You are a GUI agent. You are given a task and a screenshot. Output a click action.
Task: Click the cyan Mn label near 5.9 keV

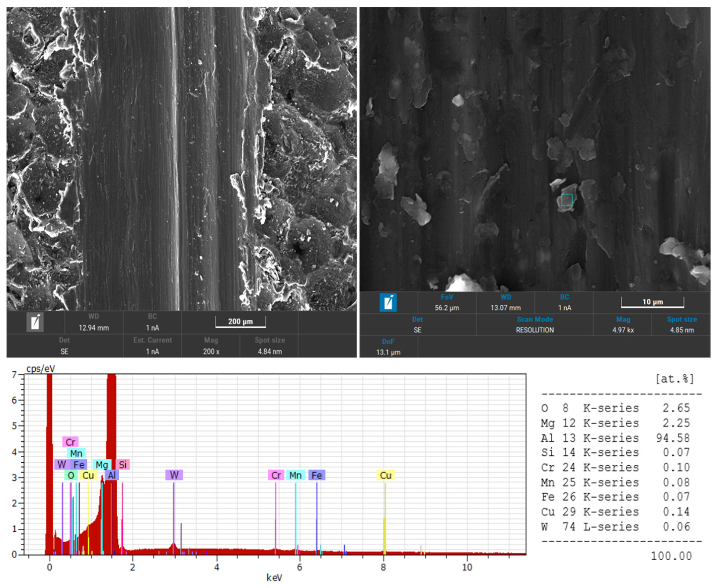(x=295, y=475)
